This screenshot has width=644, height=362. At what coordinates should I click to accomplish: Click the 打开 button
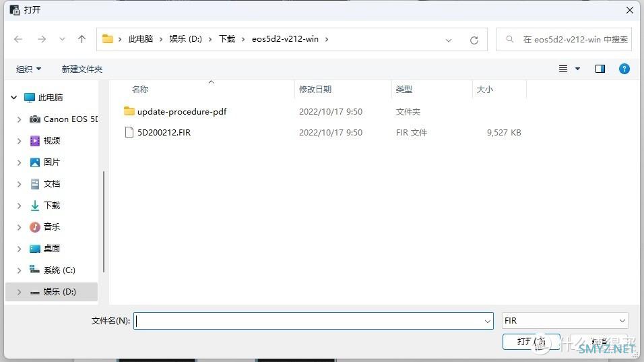click(532, 342)
